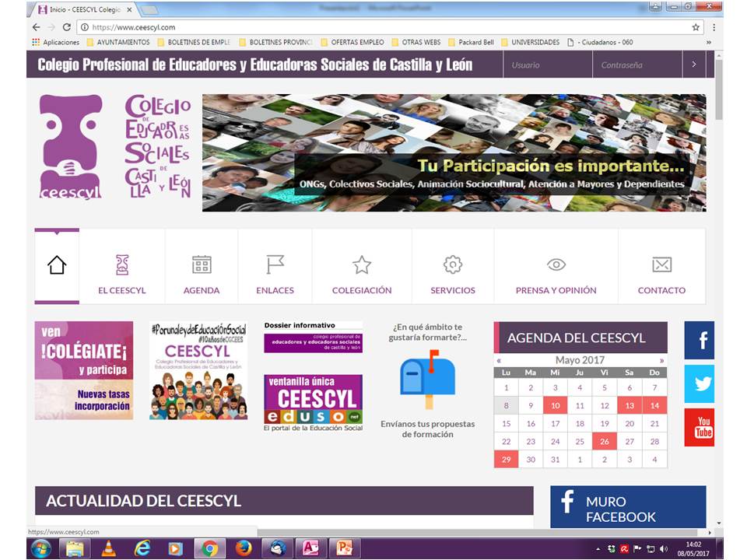Open the PorunaleydeEducaciónSocial CEESCYL image
This screenshot has width=747, height=560.
coord(198,370)
